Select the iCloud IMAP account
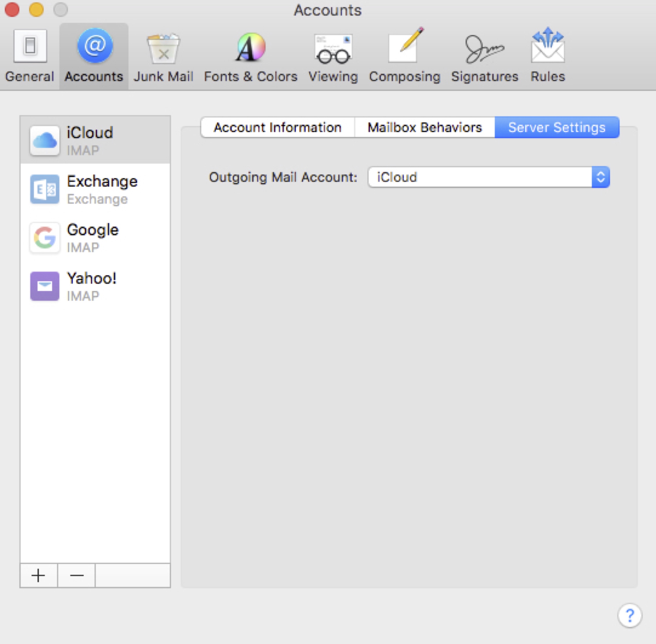 click(x=95, y=140)
